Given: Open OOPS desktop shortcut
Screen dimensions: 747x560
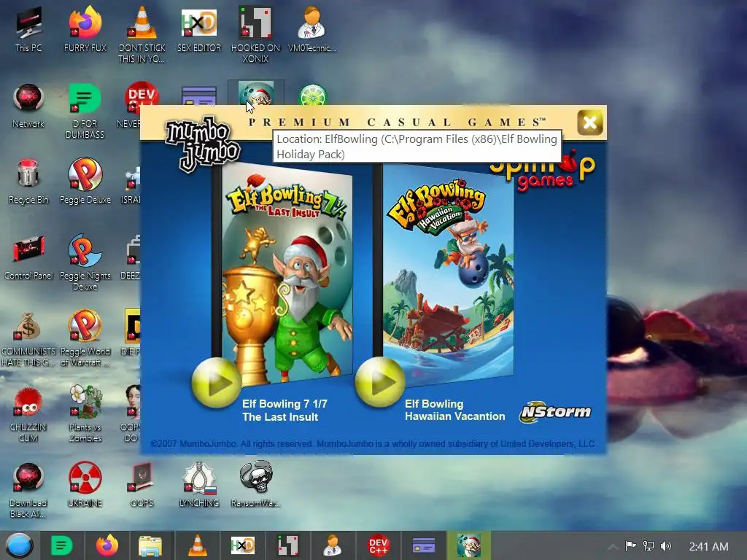Looking at the screenshot, I should 142,485.
